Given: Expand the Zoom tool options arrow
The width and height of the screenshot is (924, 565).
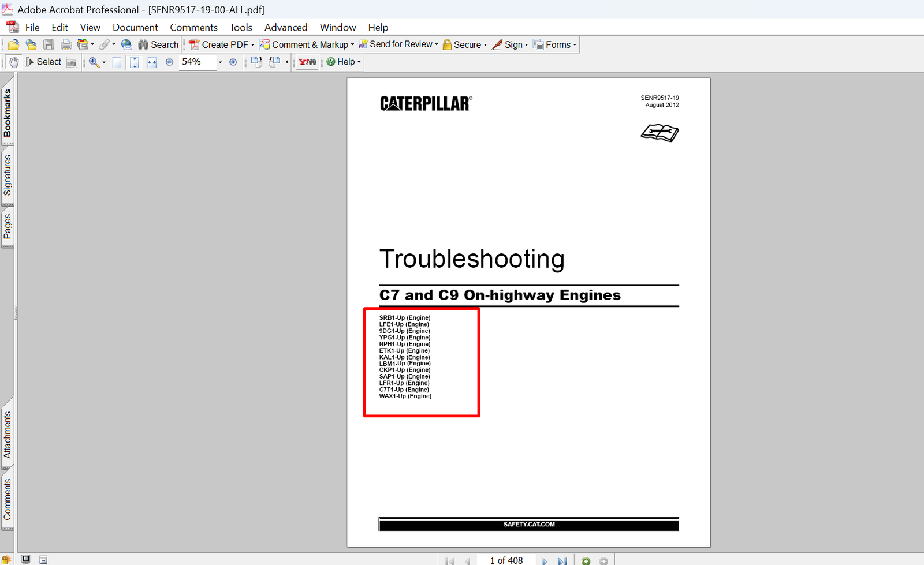Looking at the screenshot, I should click(104, 62).
